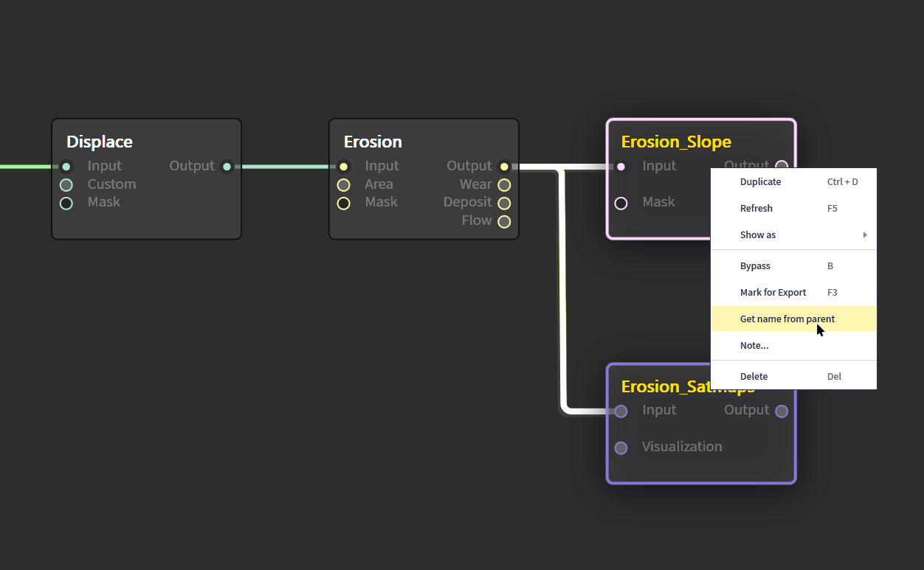
Task: Click the Erosion node's Area input port
Action: pos(344,185)
